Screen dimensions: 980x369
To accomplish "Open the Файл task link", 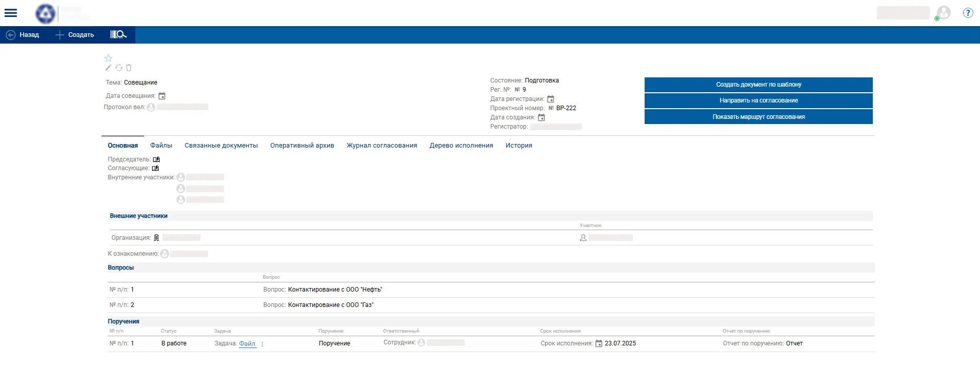I will pyautogui.click(x=247, y=343).
